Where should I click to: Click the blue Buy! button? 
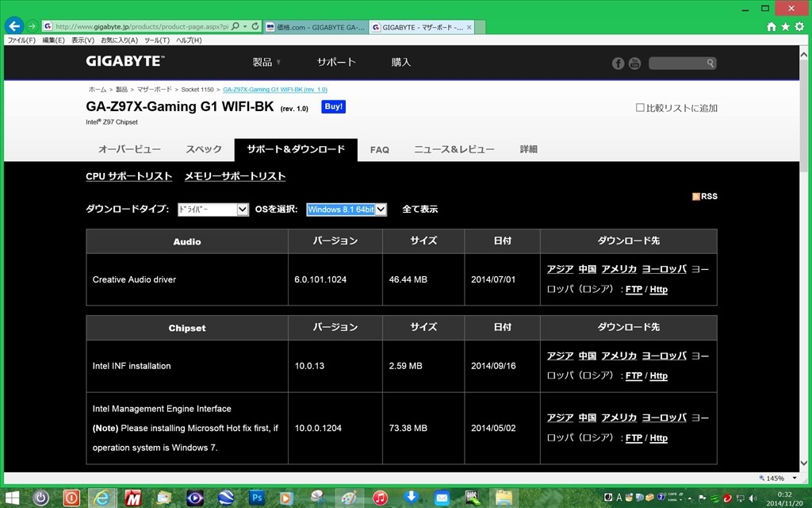click(334, 107)
